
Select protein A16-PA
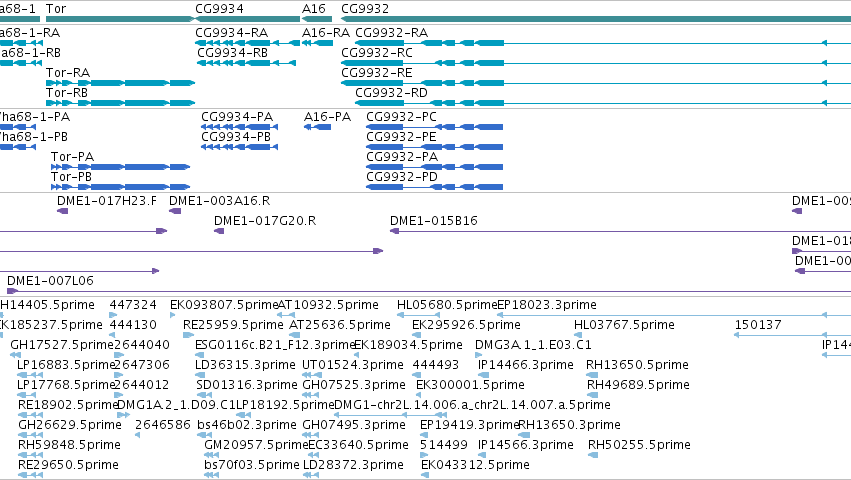[x=327, y=117]
